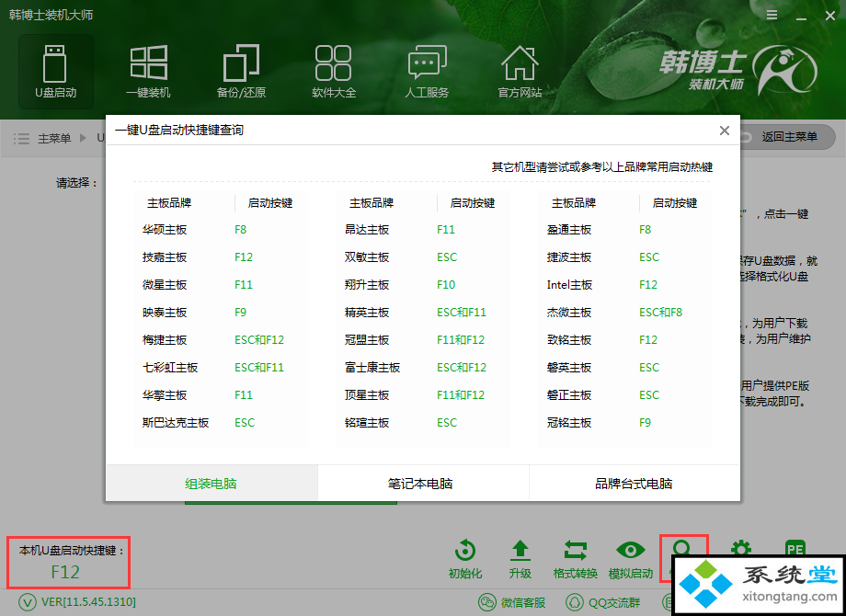Select the 微星主板 entry

point(165,285)
